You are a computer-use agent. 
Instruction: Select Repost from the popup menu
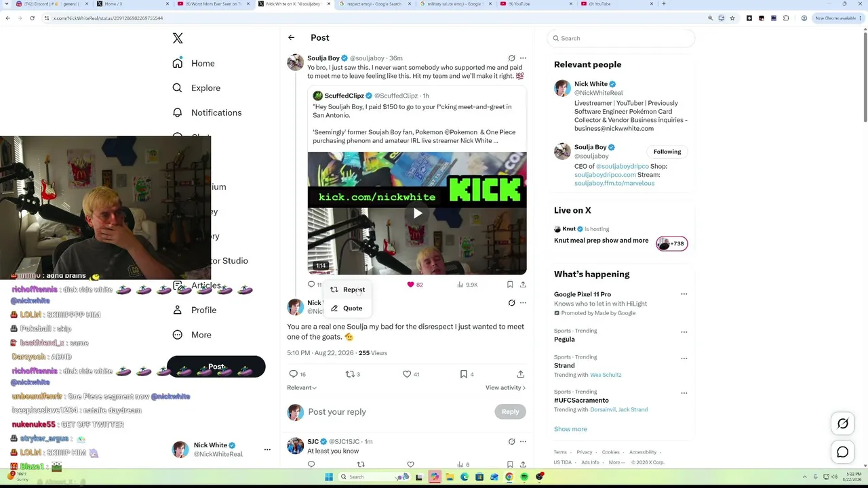(x=348, y=289)
